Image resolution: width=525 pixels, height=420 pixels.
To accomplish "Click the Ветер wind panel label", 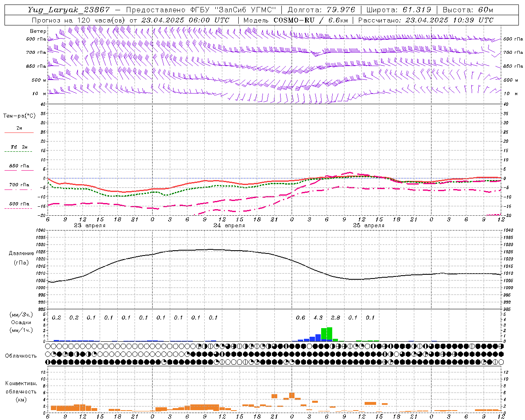I will pyautogui.click(x=38, y=31).
